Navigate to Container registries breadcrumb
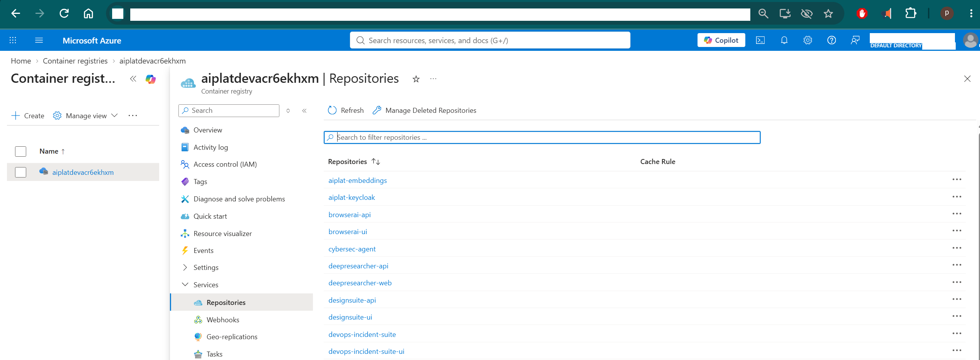Viewport: 980px width, 360px height. click(x=75, y=61)
